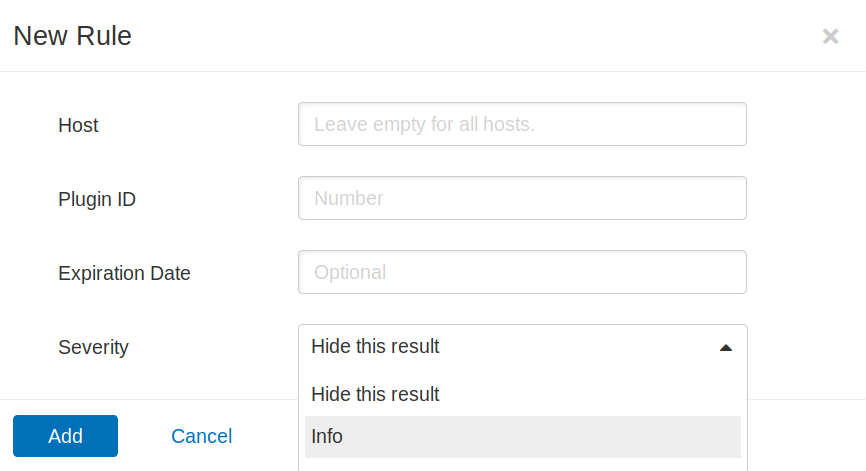Collapse the Severity combo box
The image size is (866, 471).
(x=522, y=347)
